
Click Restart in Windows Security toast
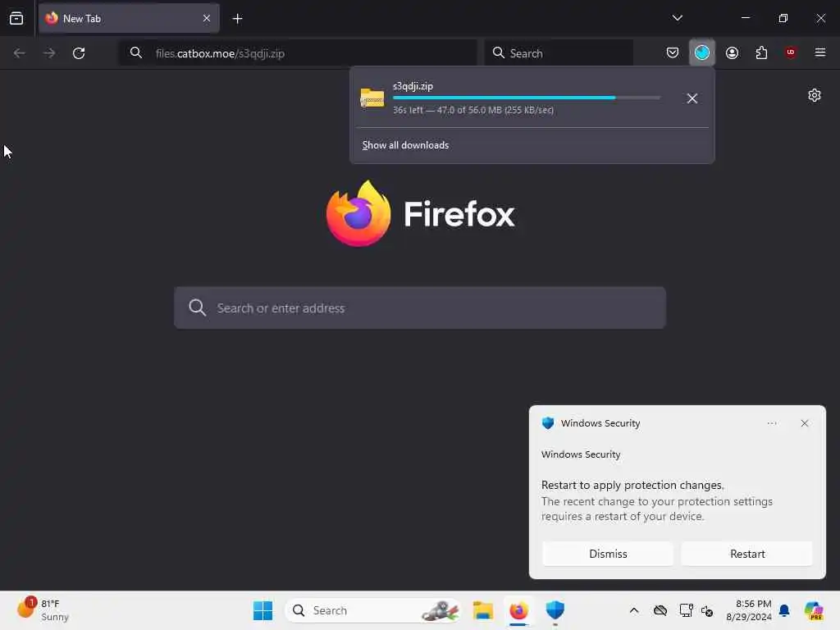746,554
